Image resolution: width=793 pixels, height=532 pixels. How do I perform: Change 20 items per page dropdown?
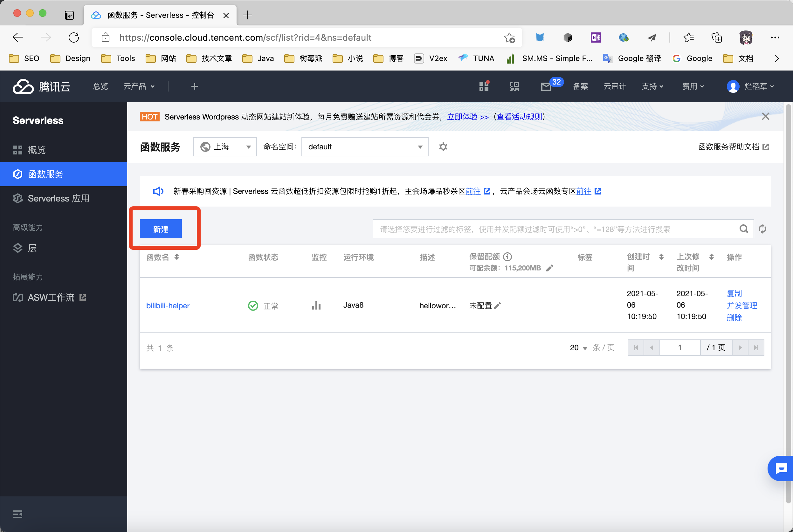pyautogui.click(x=578, y=348)
